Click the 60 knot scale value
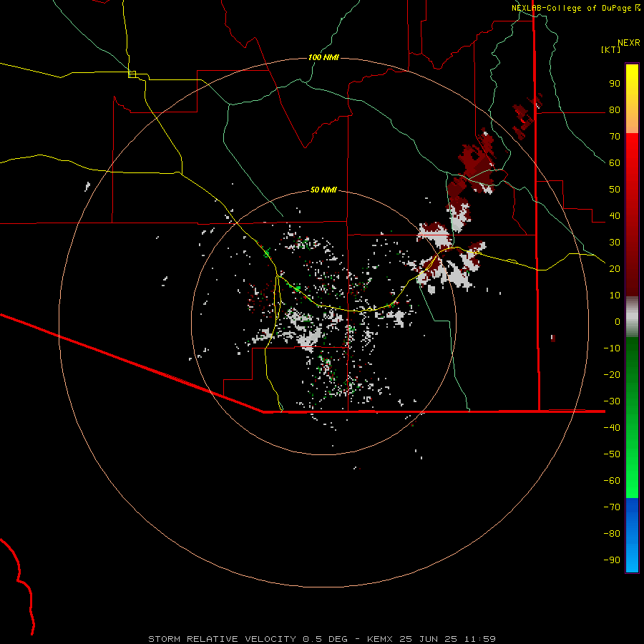This screenshot has height=644, width=644. (615, 163)
